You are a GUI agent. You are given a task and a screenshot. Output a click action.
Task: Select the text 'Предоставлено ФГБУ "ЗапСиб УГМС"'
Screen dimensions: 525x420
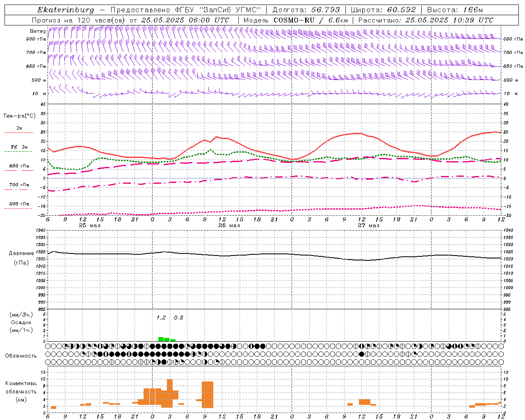pyautogui.click(x=186, y=10)
